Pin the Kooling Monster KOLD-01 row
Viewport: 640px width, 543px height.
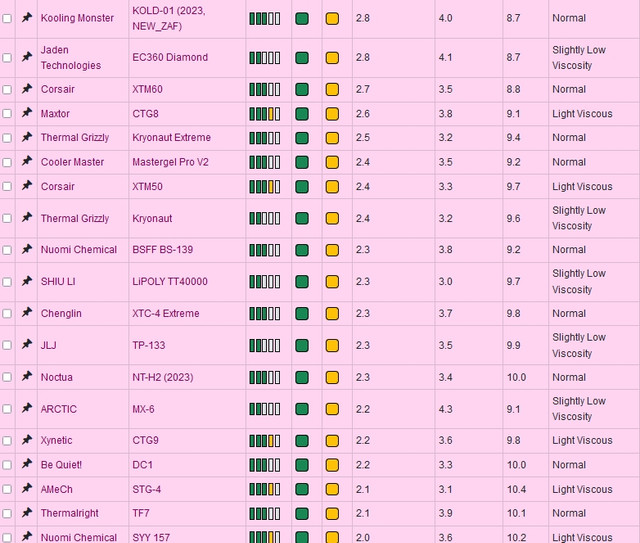tap(27, 18)
